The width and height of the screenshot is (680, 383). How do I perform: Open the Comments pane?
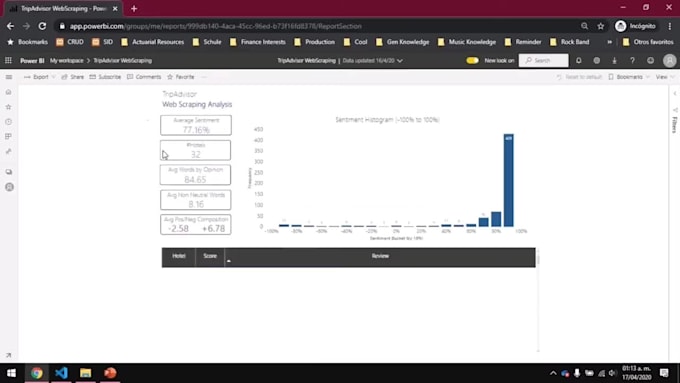pos(144,77)
